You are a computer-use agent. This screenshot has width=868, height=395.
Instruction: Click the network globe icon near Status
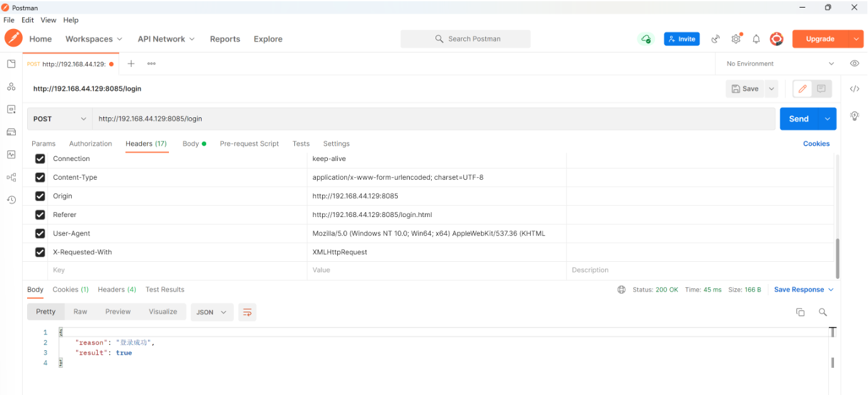coord(622,290)
